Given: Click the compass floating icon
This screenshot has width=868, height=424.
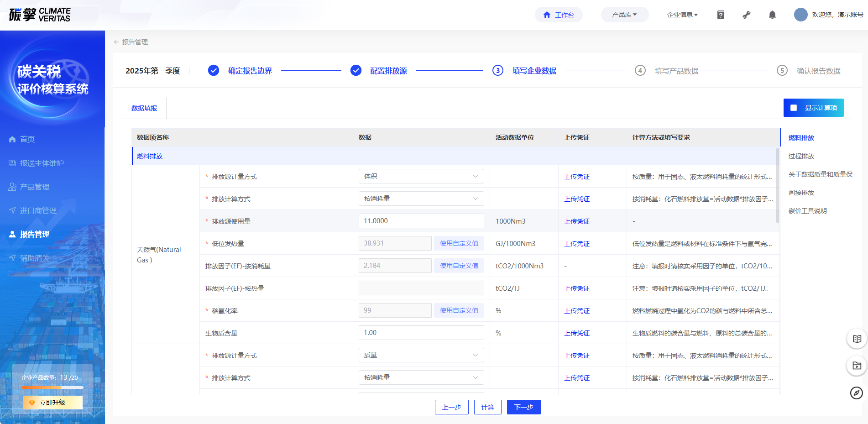Looking at the screenshot, I should [857, 393].
